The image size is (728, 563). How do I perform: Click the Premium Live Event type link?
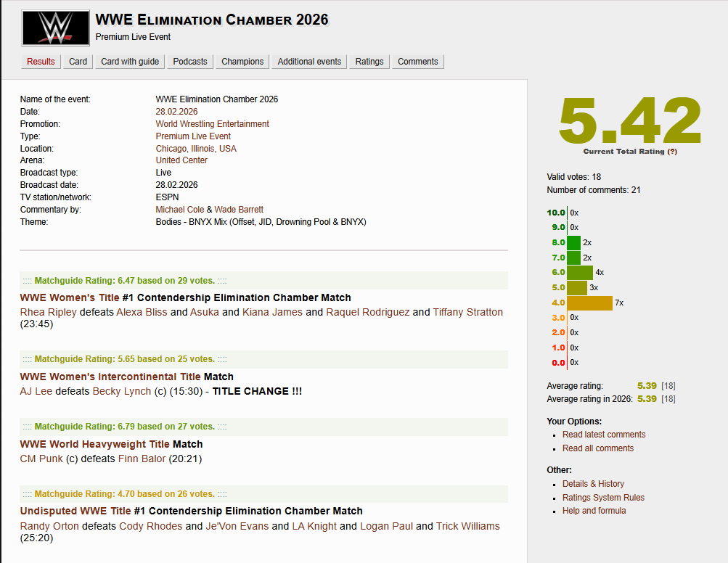193,136
